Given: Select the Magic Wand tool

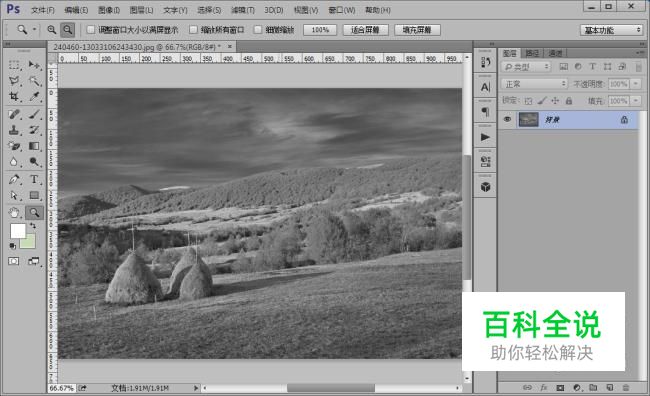Looking at the screenshot, I should click(x=34, y=80).
